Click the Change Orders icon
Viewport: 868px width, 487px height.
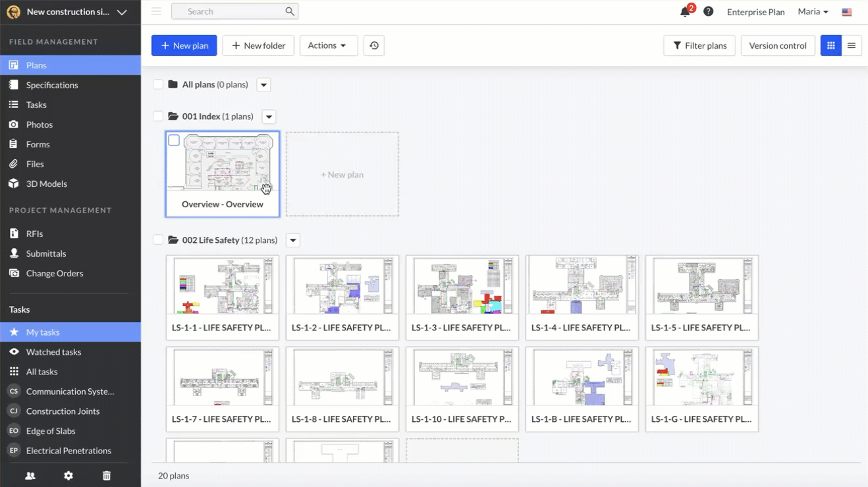coord(14,273)
